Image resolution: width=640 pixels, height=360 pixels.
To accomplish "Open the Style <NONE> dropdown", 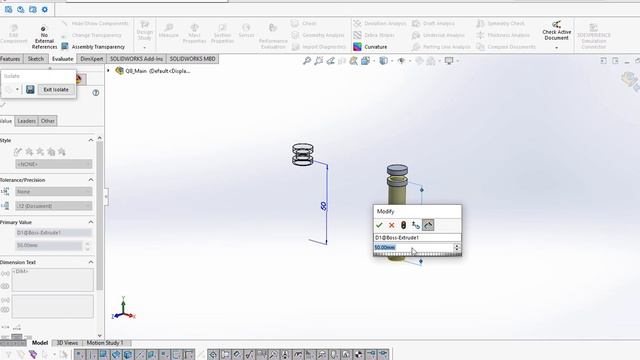I will (53, 164).
